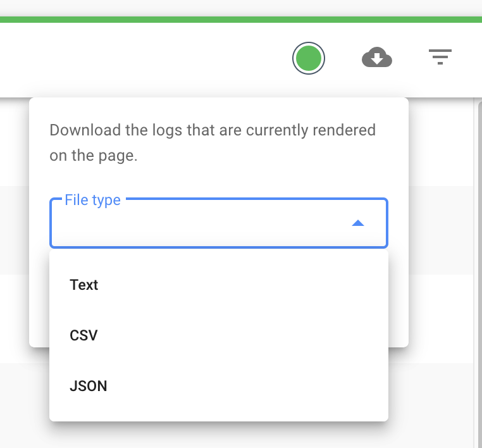Image resolution: width=482 pixels, height=448 pixels.
Task: Open the filter options icon
Action: (x=440, y=57)
